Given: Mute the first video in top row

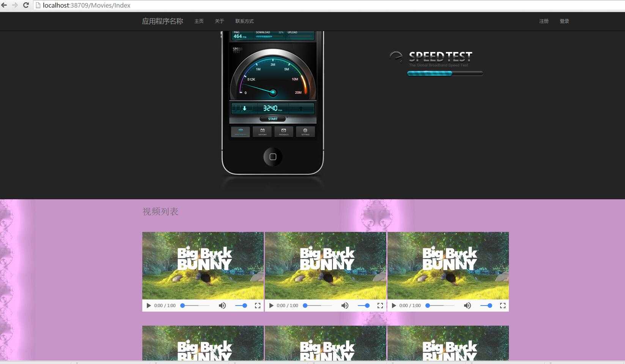Looking at the screenshot, I should click(x=222, y=306).
